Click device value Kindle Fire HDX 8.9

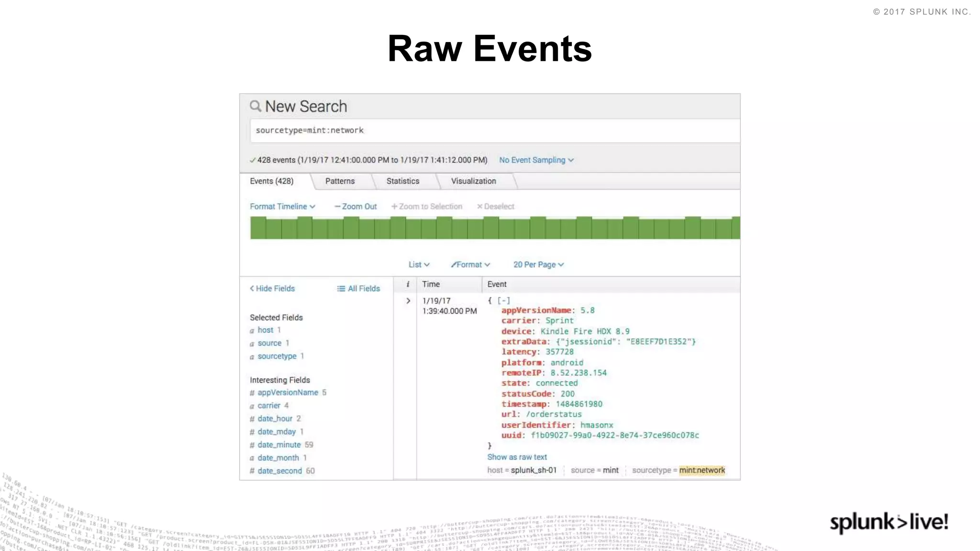tap(585, 331)
